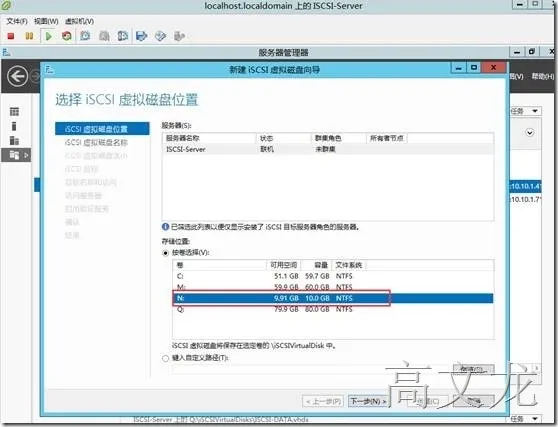Click the restart VM toolbar icon
Viewport: 558px width, 427px height.
pyautogui.click(x=67, y=36)
